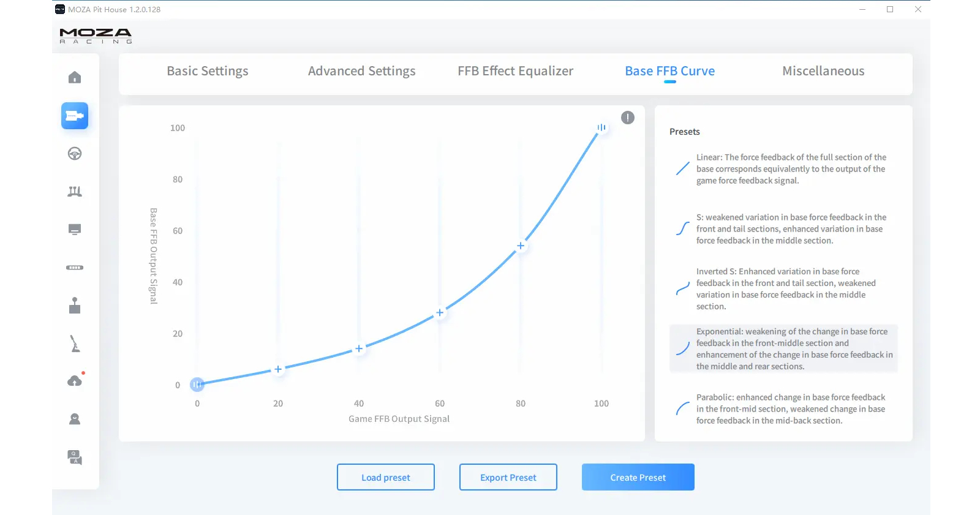Click the curve control point at 80
980x515 pixels.
(521, 246)
